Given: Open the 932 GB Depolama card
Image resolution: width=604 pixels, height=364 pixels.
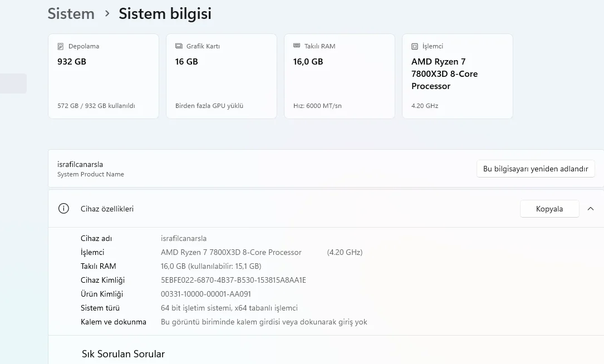Looking at the screenshot, I should pos(104,76).
